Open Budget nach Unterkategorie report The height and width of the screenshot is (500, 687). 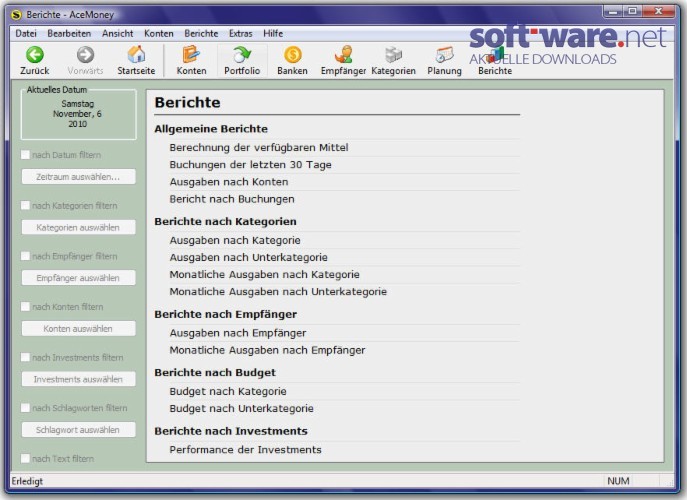[241, 408]
